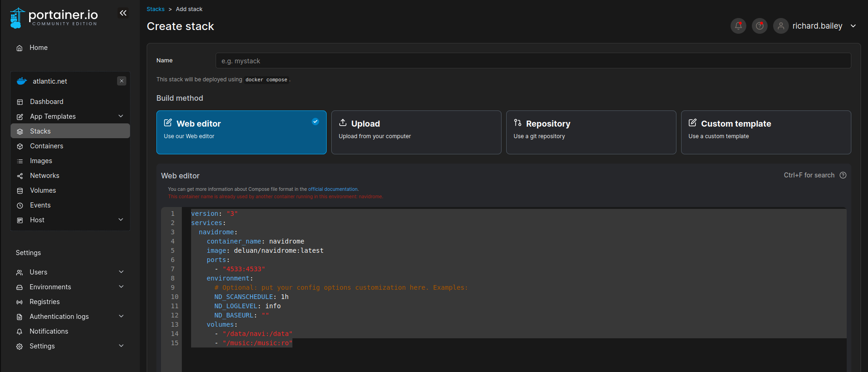Click the atlantic.net environment name

[50, 81]
